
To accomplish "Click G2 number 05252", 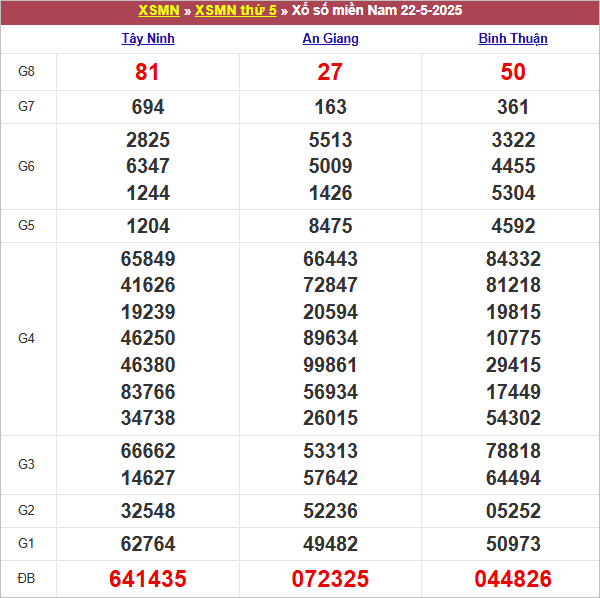I will pyautogui.click(x=514, y=511).
